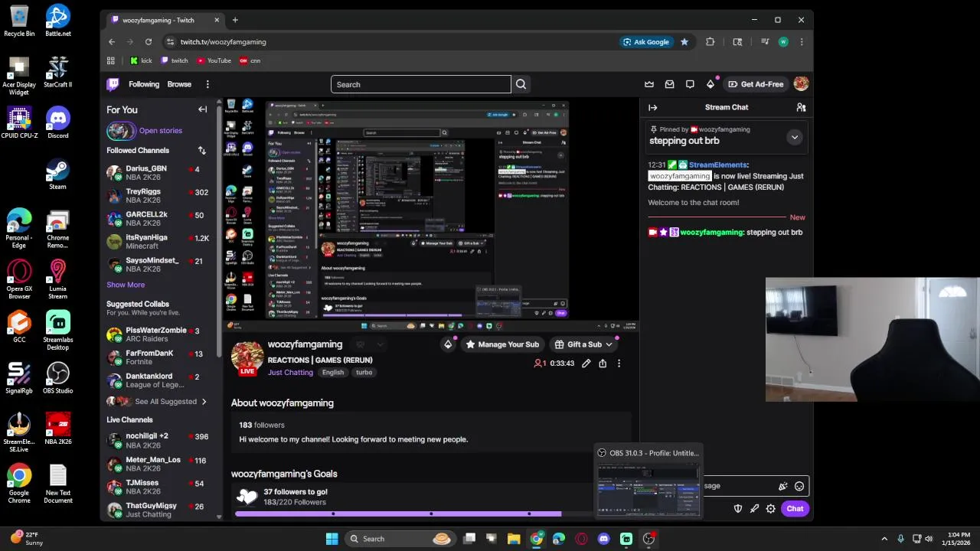Click the Chrome address bar URL

224,42
